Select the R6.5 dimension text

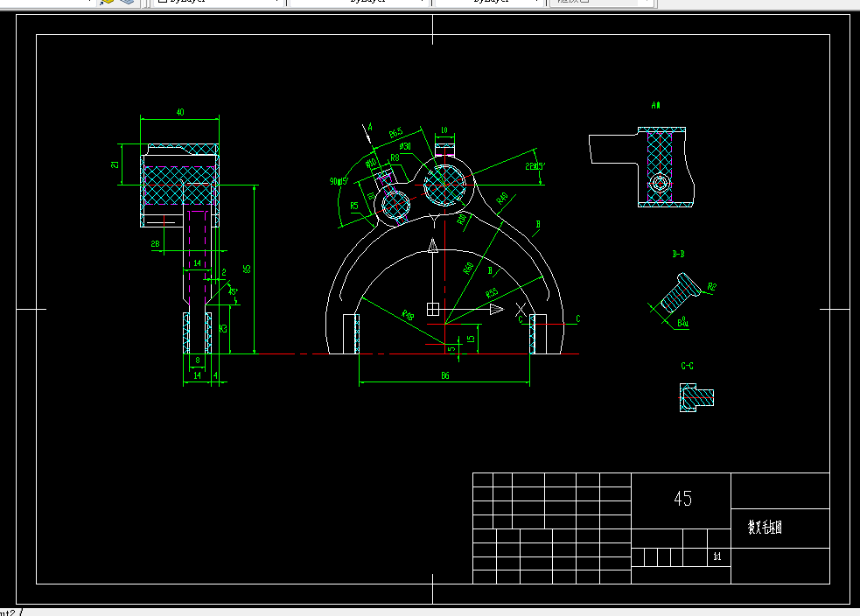tap(396, 133)
